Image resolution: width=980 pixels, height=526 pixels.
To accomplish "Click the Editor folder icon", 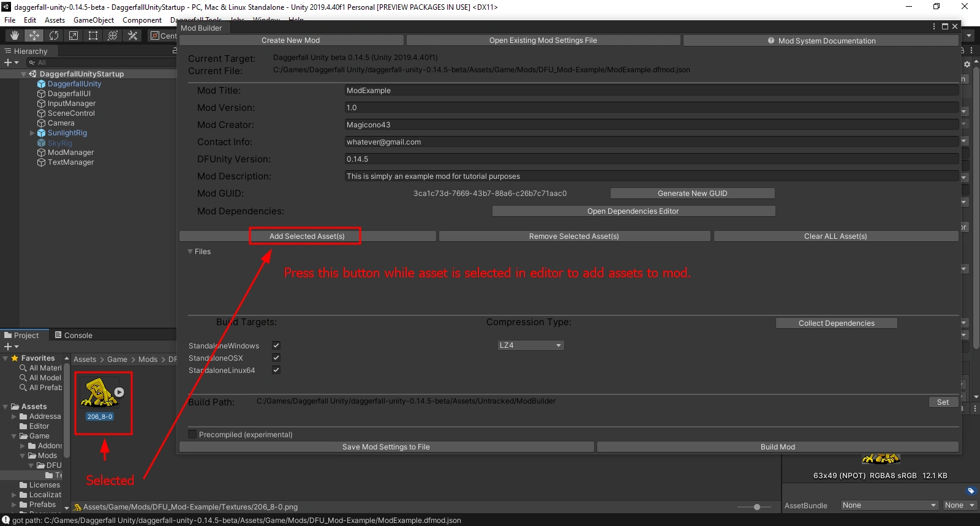I will (23, 426).
